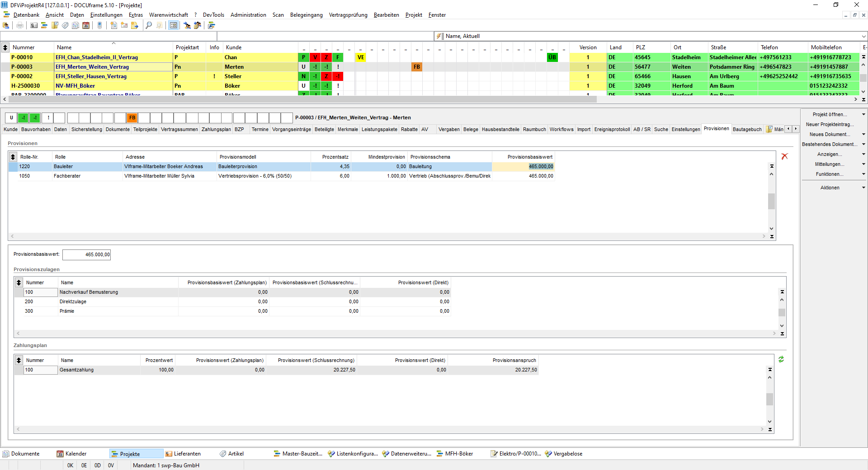Click the users with note icon
Screen dimensions: 868x470
(x=198, y=25)
